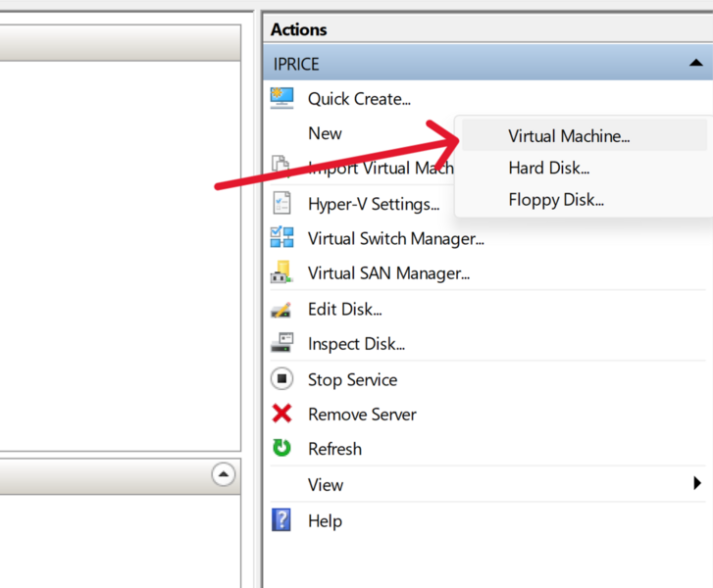Expand the View submenu arrow

[x=697, y=483]
